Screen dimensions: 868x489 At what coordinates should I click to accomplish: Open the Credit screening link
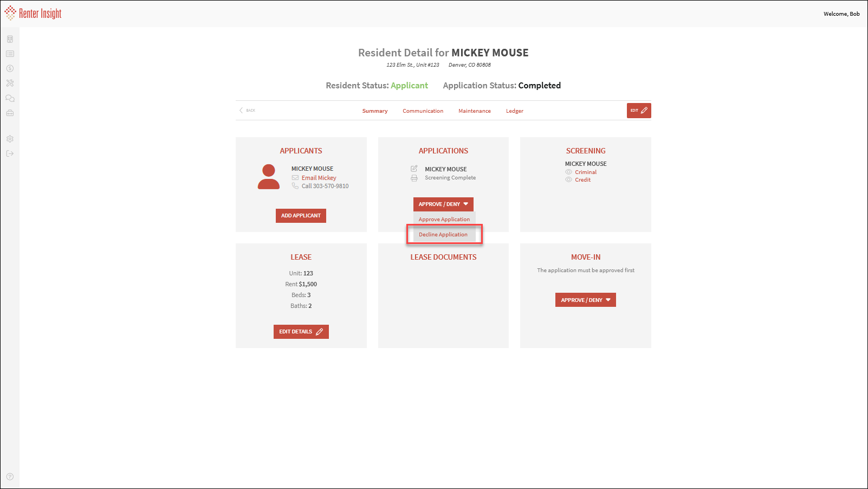[x=583, y=179]
